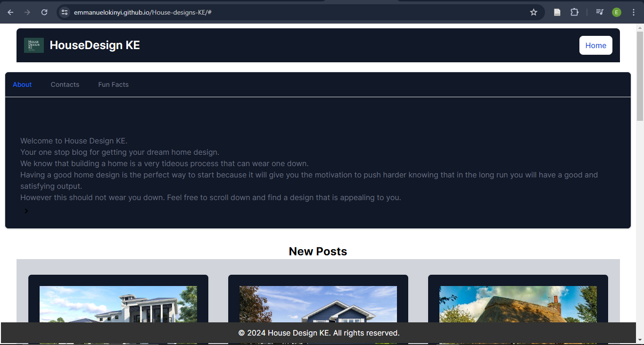Switch to the Contacts tab
644x345 pixels.
tap(65, 84)
